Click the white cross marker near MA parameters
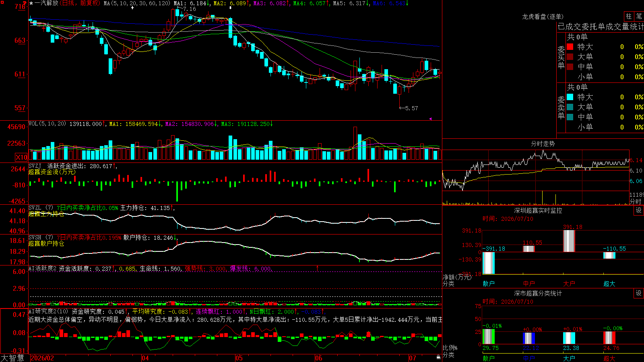Viewport: 644px width, 362px height. tap(132, 8)
